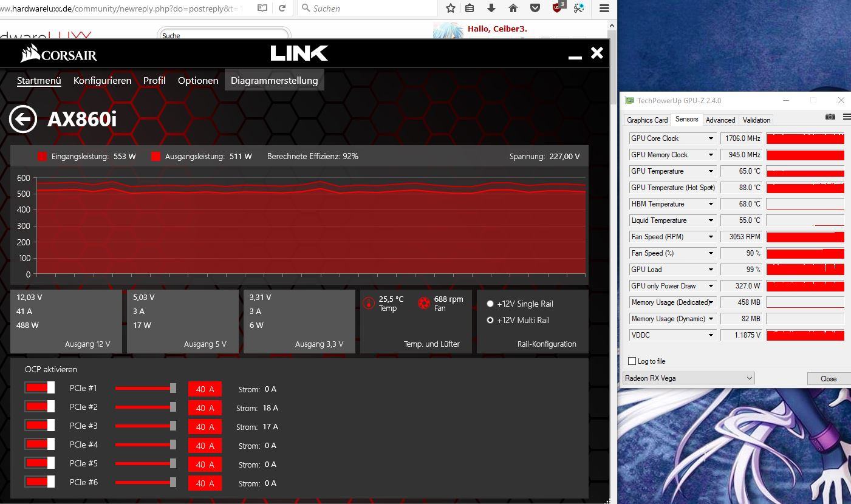Open GPU only Power Draw dropdown
851x504 pixels.
tap(711, 286)
